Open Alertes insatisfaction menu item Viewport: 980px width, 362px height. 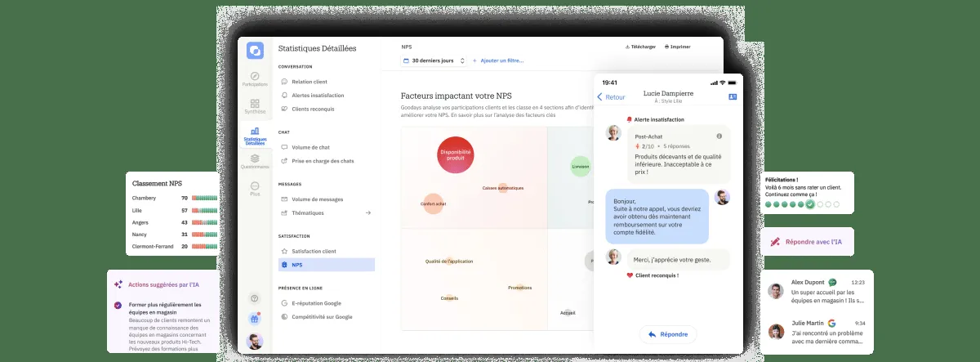[317, 95]
